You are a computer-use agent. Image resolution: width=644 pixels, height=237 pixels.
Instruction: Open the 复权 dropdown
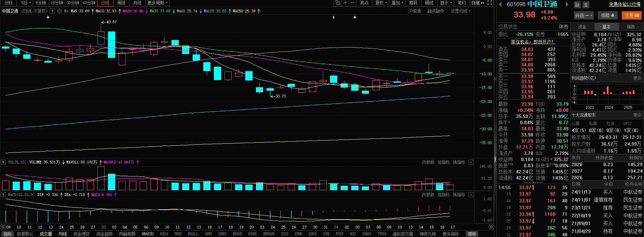pyautogui.click(x=381, y=3)
